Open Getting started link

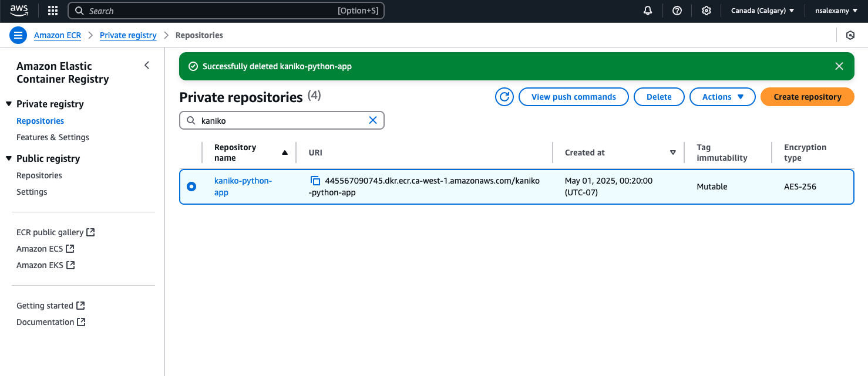tap(51, 306)
